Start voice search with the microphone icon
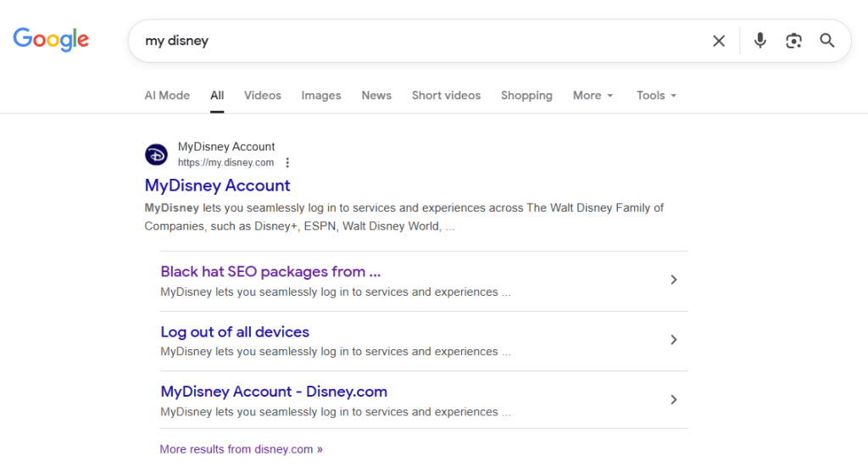Image resolution: width=868 pixels, height=473 pixels. pos(760,41)
